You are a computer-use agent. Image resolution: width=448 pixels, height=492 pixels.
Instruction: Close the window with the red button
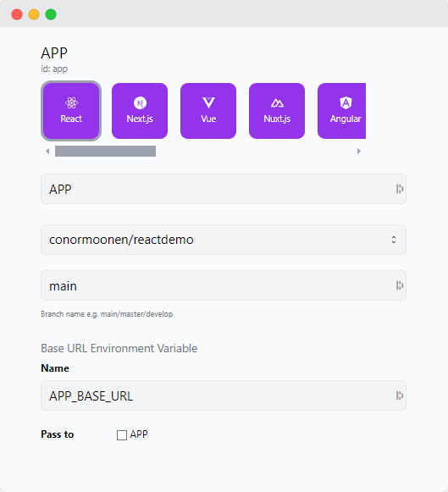tap(17, 14)
